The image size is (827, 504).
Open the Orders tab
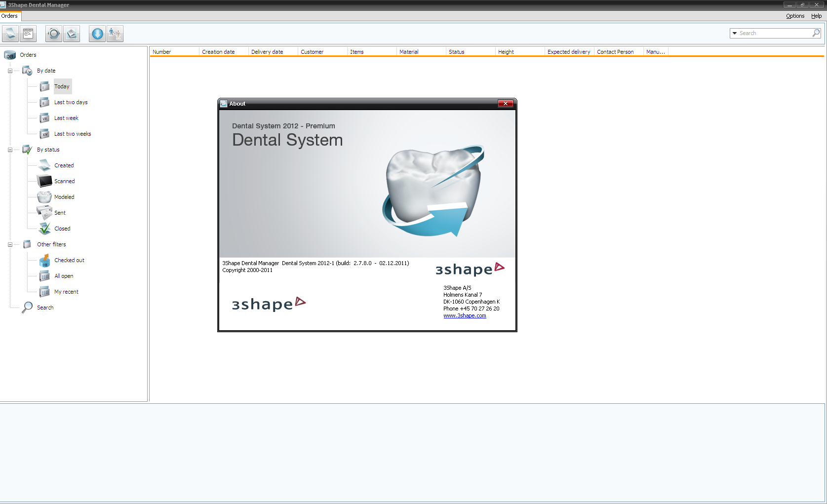[x=9, y=16]
